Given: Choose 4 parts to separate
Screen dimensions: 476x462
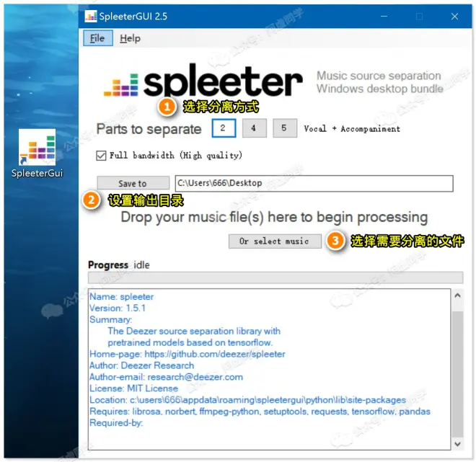Looking at the screenshot, I should [254, 128].
